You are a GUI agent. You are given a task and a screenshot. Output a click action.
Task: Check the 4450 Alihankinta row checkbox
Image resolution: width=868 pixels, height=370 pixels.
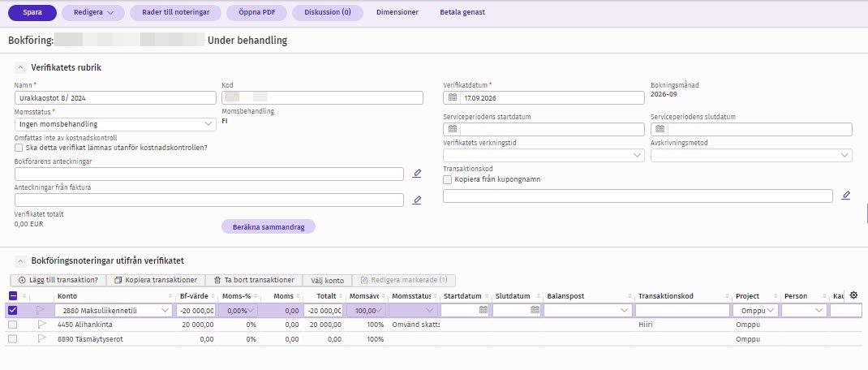(x=13, y=325)
